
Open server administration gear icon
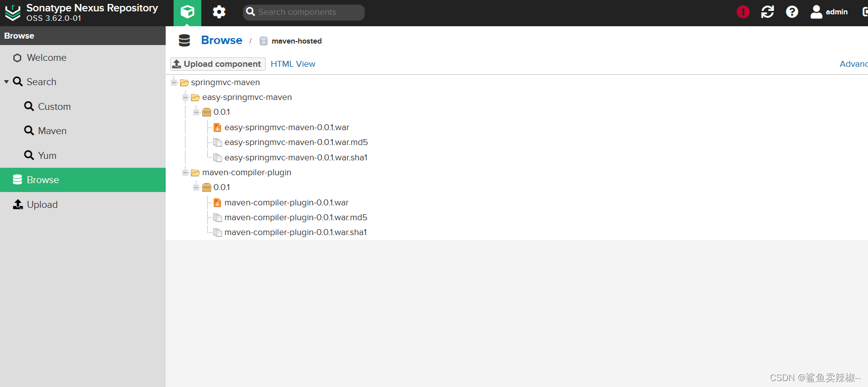click(219, 12)
